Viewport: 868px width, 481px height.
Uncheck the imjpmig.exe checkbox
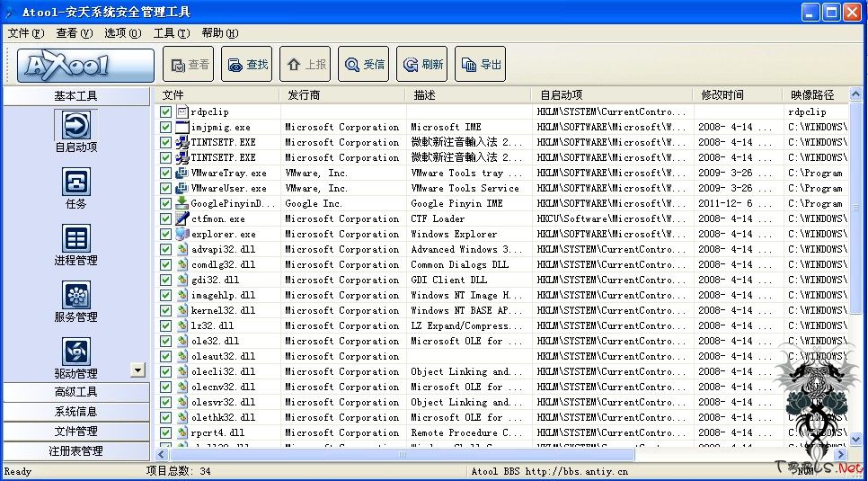[x=165, y=127]
